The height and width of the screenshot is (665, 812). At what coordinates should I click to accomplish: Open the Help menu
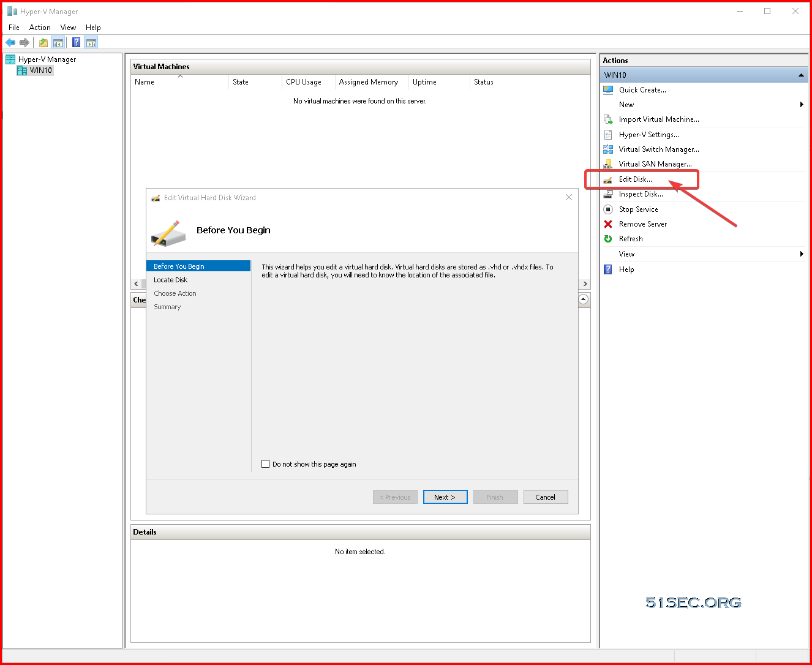93,28
